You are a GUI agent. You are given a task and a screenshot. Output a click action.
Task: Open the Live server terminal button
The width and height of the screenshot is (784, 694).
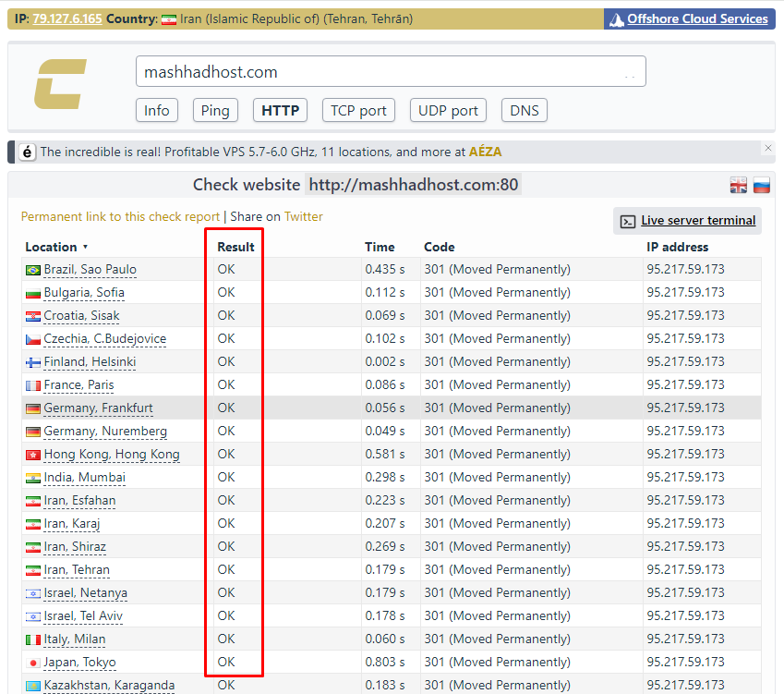click(688, 221)
